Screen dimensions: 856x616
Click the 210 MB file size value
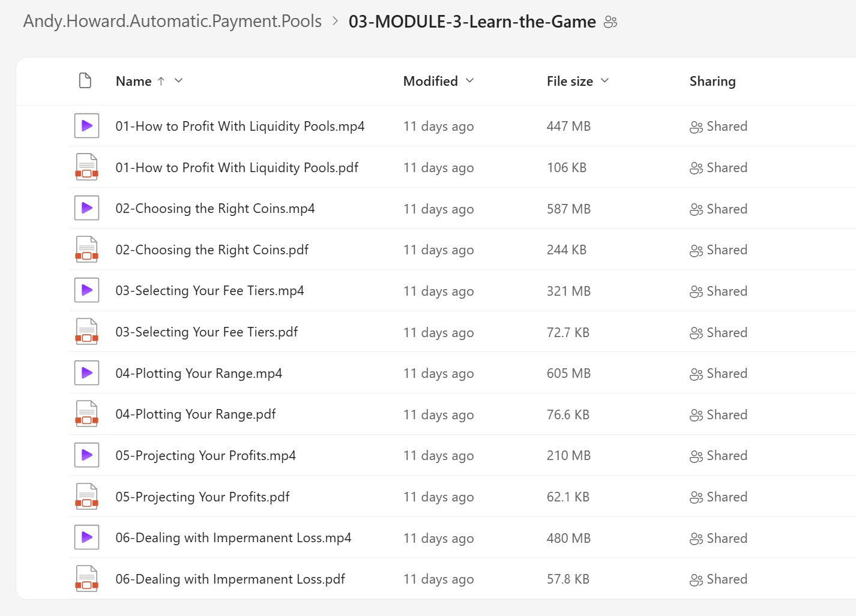click(568, 456)
